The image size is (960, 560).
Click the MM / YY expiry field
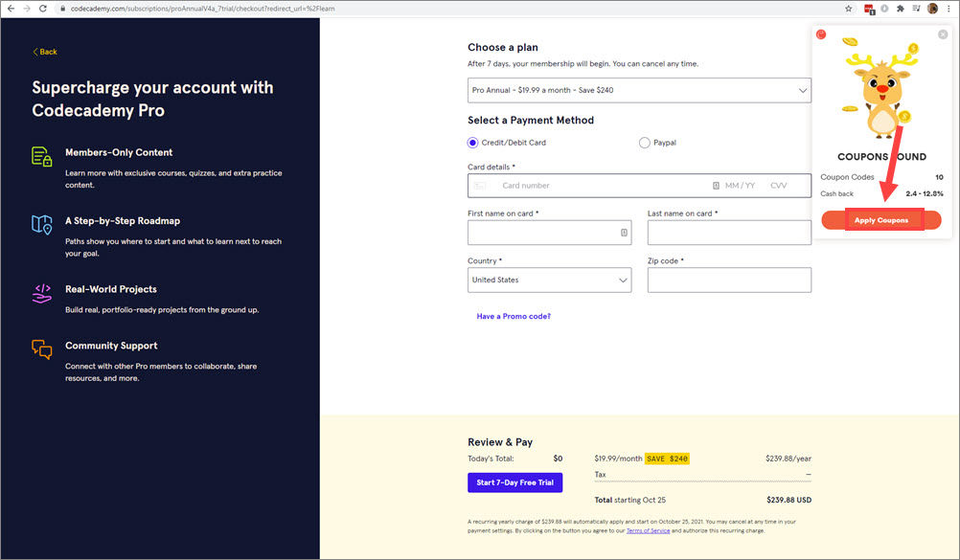pos(740,186)
